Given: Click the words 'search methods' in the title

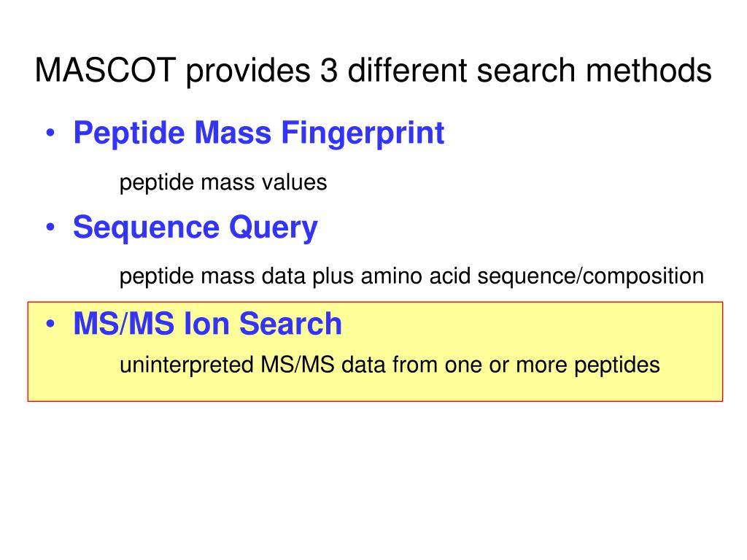Looking at the screenshot, I should coord(594,71).
